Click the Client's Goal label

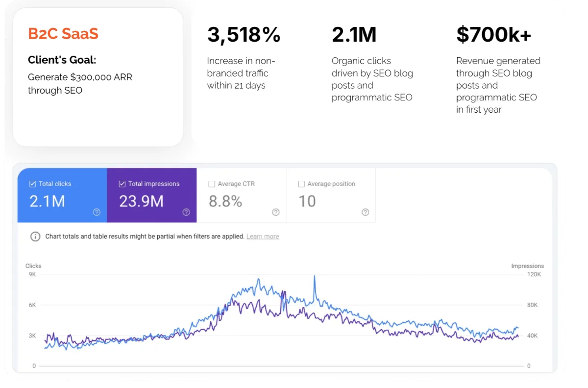click(x=62, y=60)
